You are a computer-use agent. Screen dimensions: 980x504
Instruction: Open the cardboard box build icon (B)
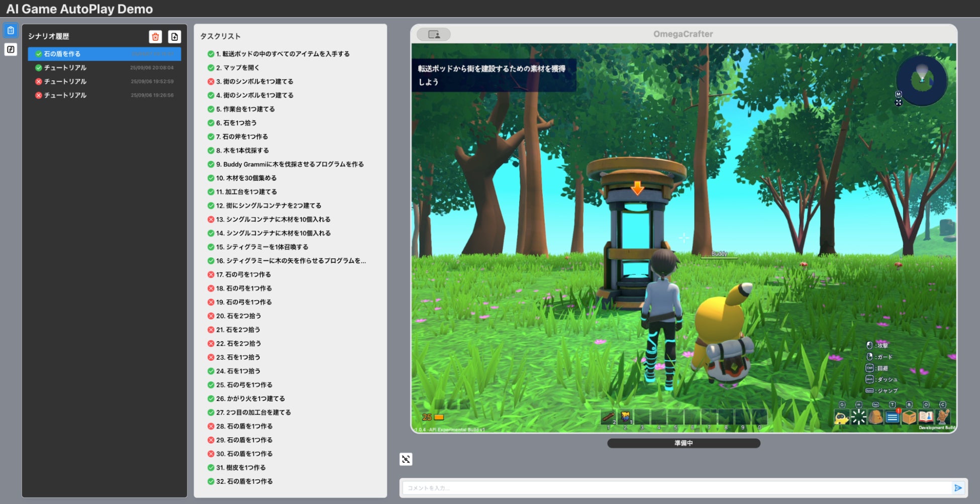click(909, 417)
